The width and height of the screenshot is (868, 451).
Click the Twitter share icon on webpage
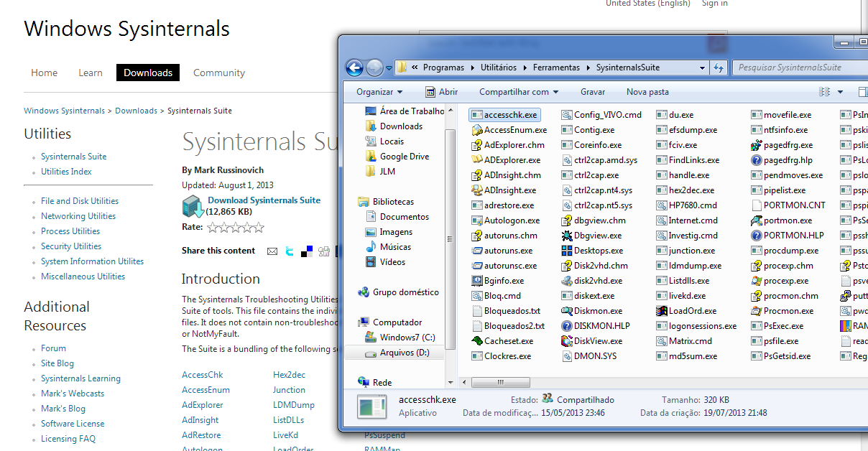(290, 251)
